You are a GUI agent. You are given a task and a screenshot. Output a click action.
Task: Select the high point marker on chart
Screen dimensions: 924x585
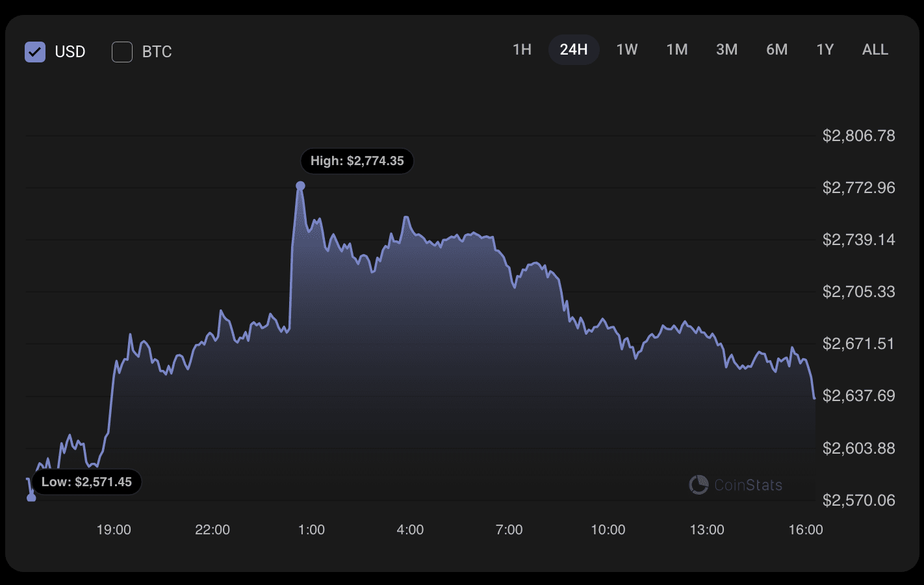coord(300,186)
